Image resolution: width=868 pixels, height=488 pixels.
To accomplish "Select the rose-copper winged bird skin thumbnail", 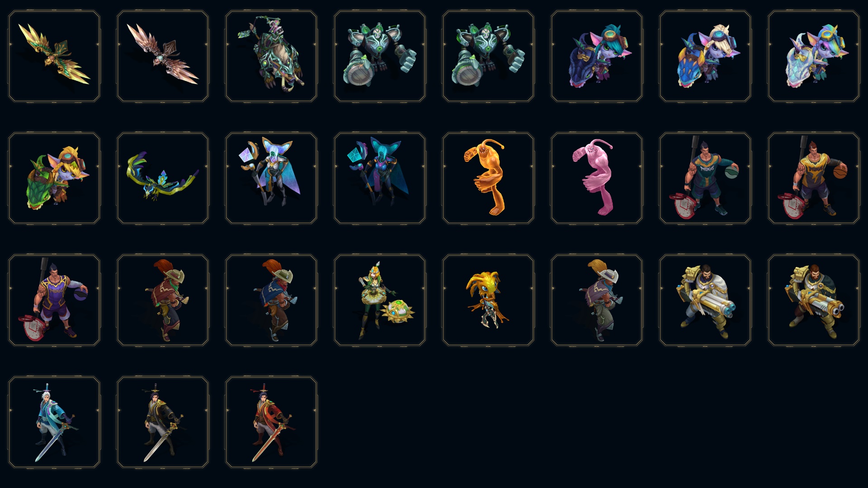I will (163, 56).
